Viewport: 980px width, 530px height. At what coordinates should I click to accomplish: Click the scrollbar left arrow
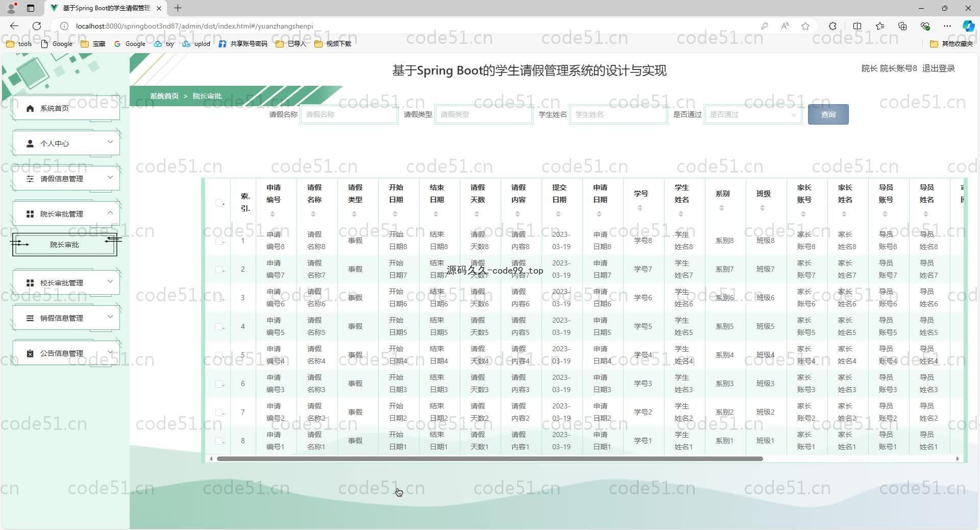(x=211, y=459)
